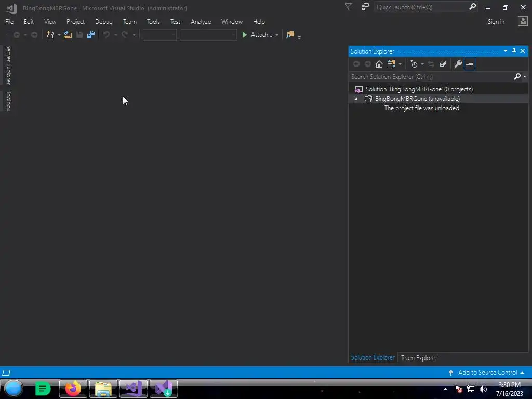Open the File Explorer taskbar icon
532x399 pixels.
(103, 389)
